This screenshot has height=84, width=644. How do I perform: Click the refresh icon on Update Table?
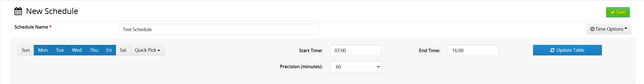point(552,50)
